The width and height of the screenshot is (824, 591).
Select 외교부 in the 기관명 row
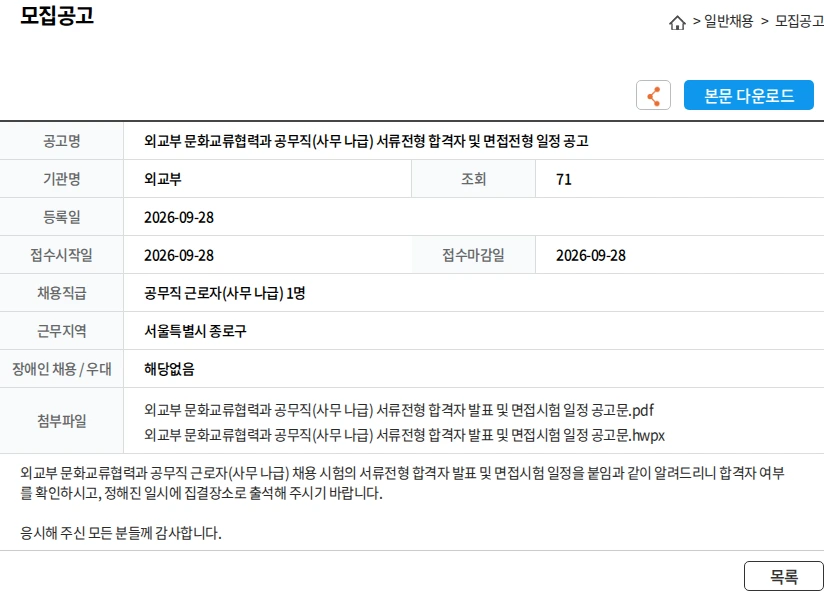[x=163, y=179]
